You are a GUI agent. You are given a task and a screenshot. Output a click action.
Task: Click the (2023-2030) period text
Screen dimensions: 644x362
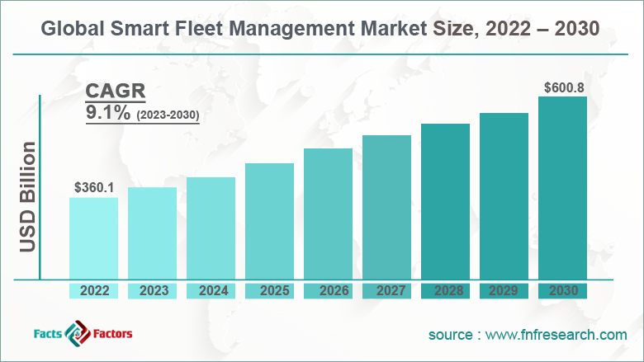click(168, 115)
